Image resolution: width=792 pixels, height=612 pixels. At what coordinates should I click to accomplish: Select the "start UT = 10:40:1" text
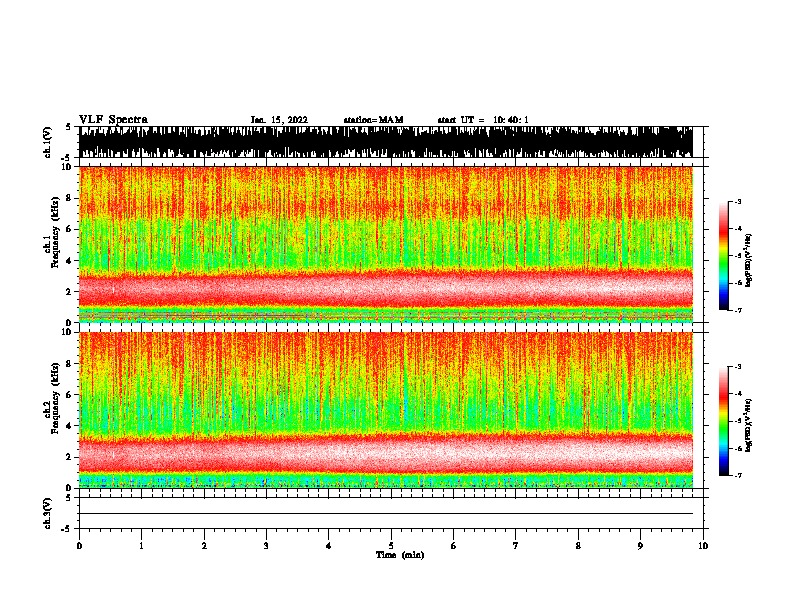coord(483,120)
